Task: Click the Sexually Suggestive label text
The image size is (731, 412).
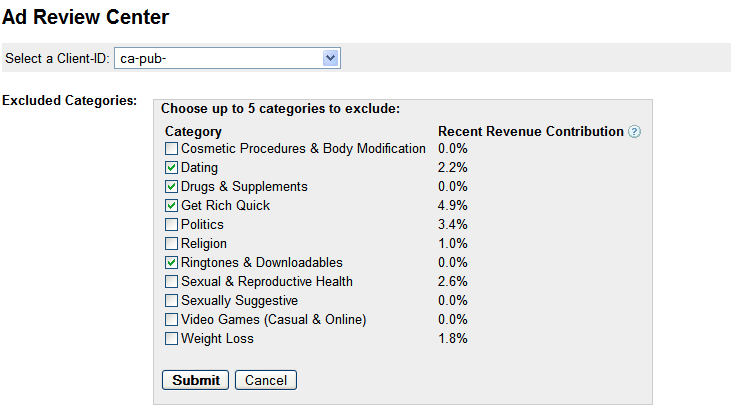Action: 239,301
